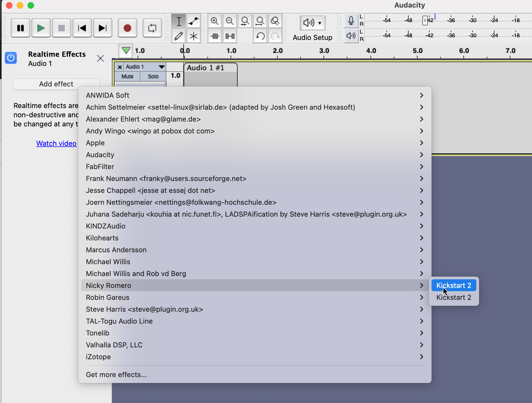Click the speaker playback meter icon
532x403 pixels.
(x=351, y=36)
